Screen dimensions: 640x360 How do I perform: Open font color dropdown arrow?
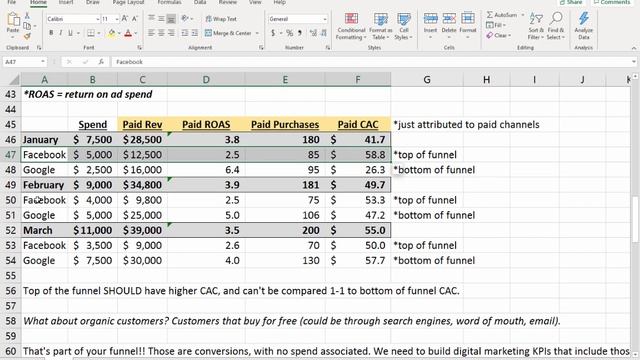(x=136, y=33)
